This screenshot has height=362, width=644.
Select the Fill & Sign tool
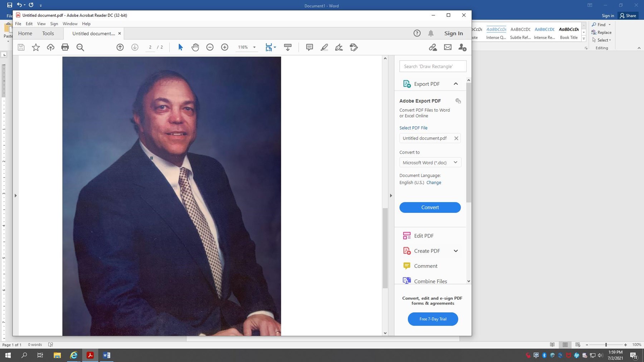339,47
